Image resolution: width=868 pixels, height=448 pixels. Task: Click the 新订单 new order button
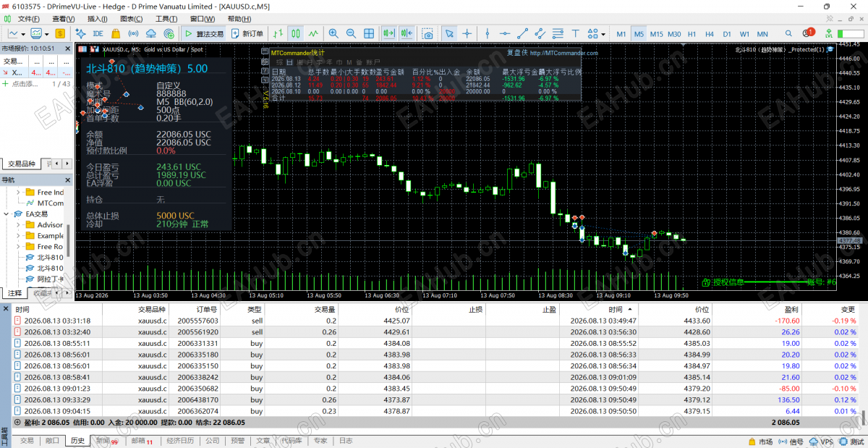(x=247, y=33)
